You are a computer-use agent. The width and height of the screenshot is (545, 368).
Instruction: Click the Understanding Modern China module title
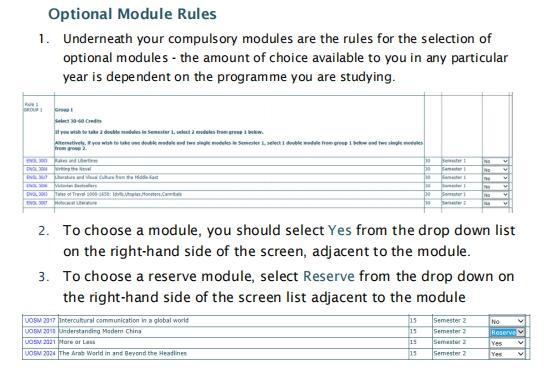click(x=100, y=331)
